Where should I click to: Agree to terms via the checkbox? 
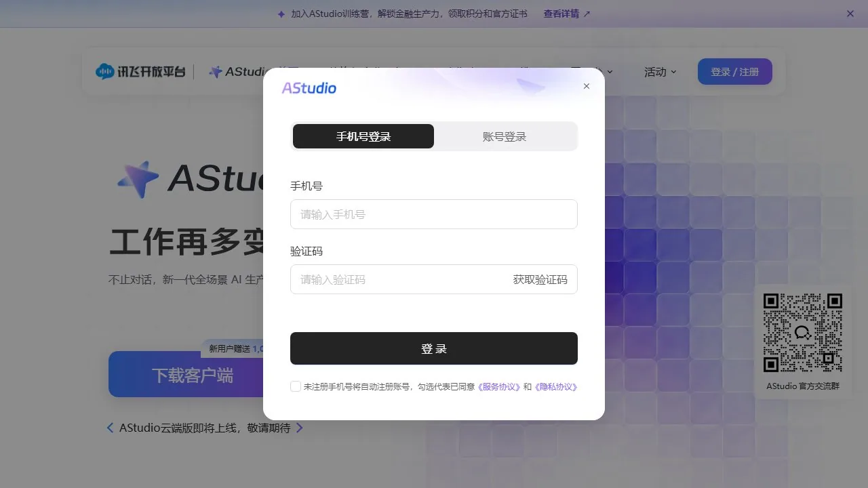pyautogui.click(x=296, y=386)
